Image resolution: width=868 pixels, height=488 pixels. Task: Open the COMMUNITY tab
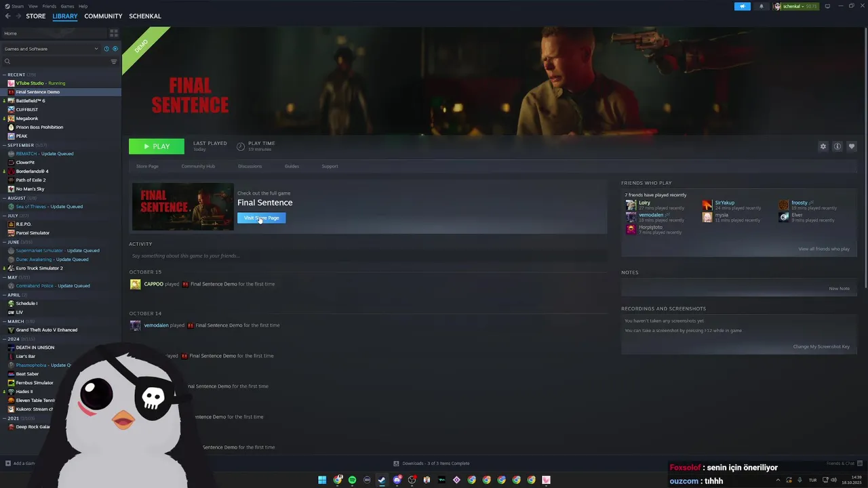click(x=103, y=16)
